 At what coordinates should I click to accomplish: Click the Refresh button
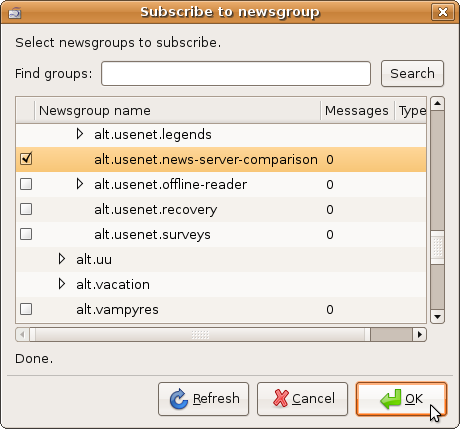tap(204, 399)
